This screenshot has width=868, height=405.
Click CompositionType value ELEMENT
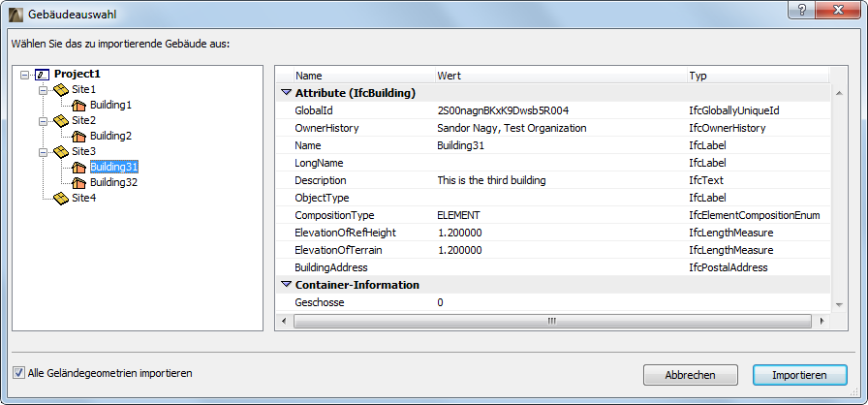[x=459, y=215]
